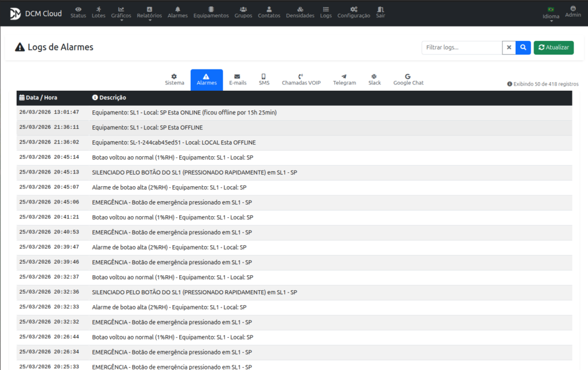This screenshot has width=588, height=370.
Task: Expand the Gráficos dropdown menu
Action: pyautogui.click(x=121, y=13)
